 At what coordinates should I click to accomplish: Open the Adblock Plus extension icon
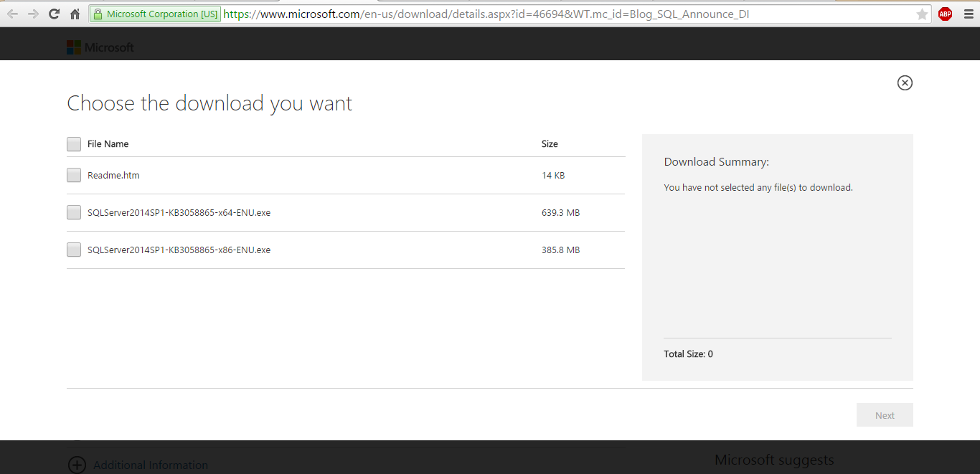[945, 14]
